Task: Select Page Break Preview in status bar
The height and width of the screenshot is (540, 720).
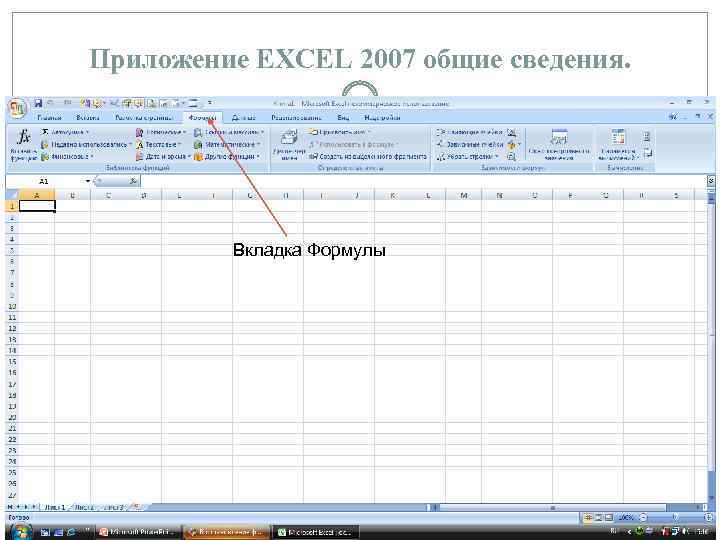Action: pyautogui.click(x=608, y=518)
